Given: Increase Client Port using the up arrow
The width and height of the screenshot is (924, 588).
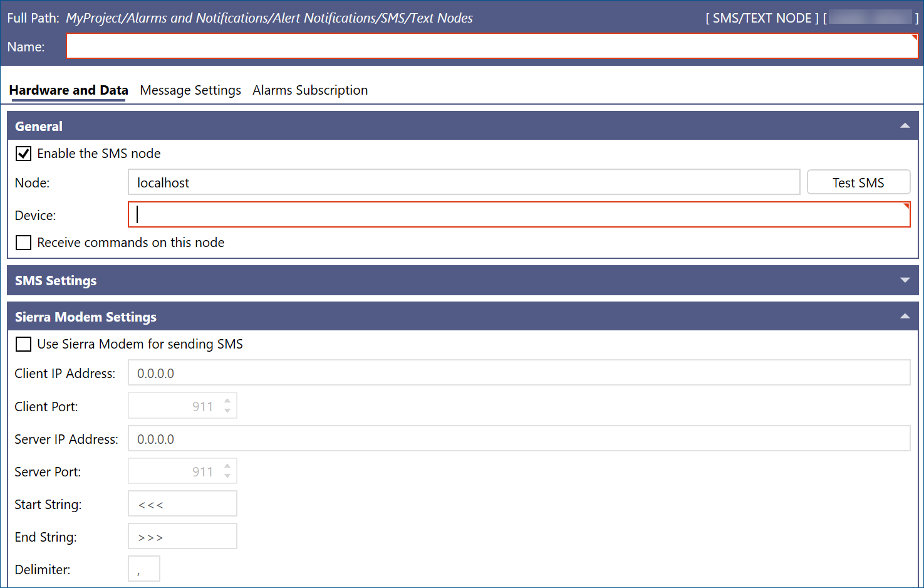Looking at the screenshot, I should pyautogui.click(x=227, y=401).
